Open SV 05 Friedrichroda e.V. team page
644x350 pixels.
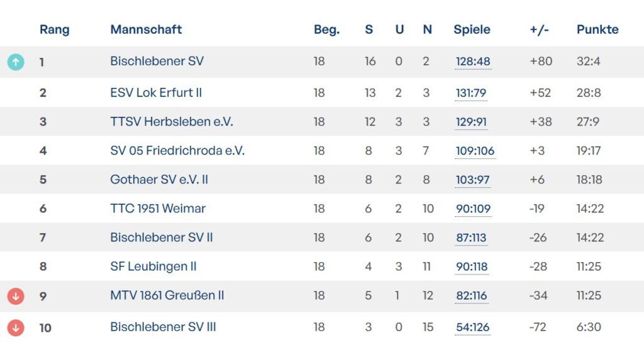(x=177, y=151)
